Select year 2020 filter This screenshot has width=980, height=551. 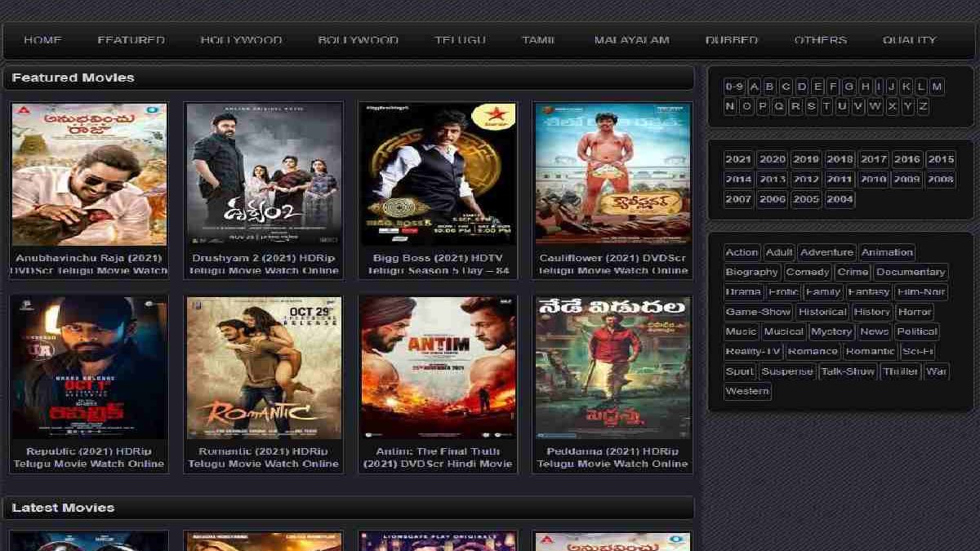(772, 159)
